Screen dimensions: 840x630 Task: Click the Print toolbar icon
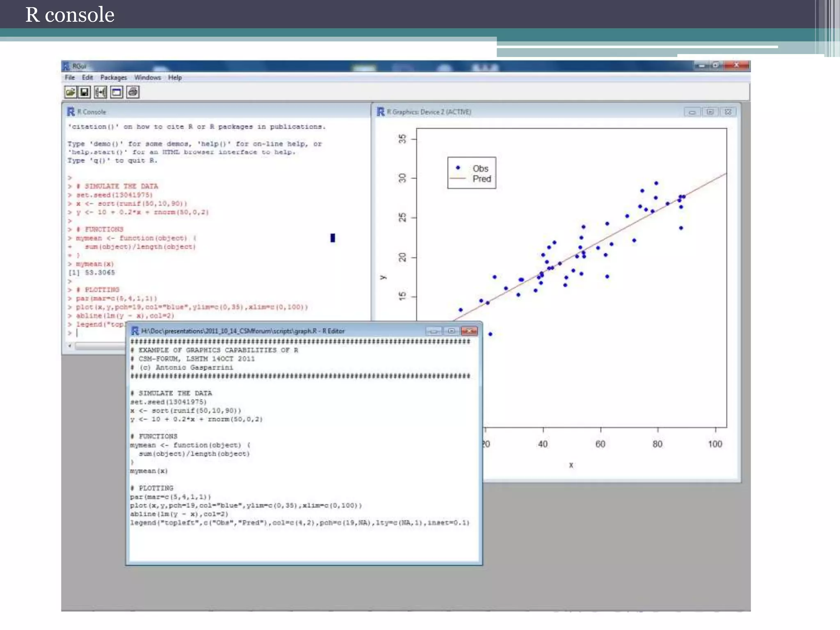click(x=133, y=92)
